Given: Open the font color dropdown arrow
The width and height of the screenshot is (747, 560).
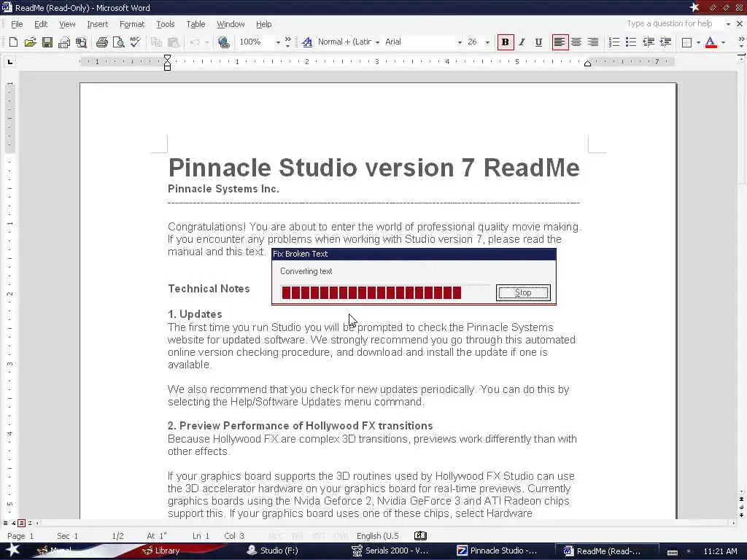Looking at the screenshot, I should pos(723,42).
